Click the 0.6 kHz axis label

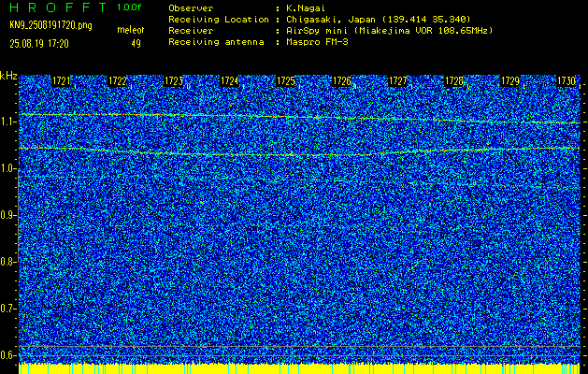coord(7,355)
